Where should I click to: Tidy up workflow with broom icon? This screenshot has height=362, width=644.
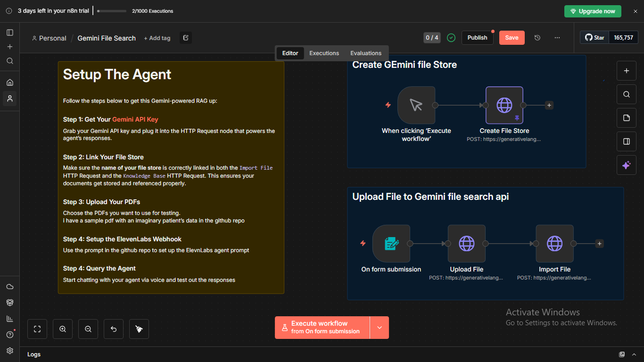click(139, 329)
